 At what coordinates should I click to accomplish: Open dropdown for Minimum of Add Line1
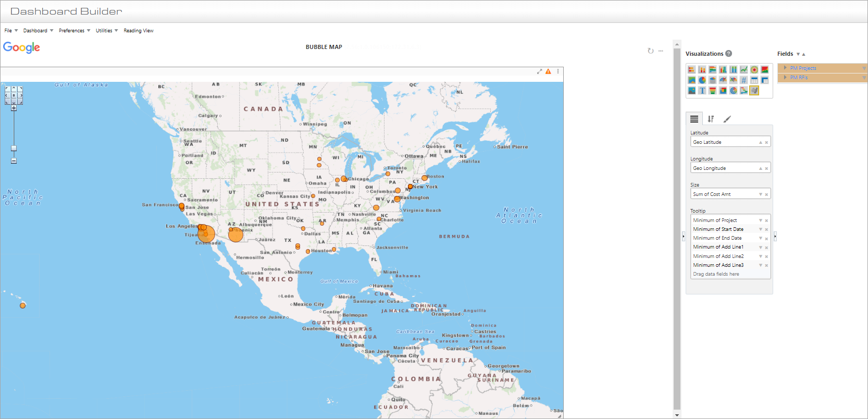point(761,248)
